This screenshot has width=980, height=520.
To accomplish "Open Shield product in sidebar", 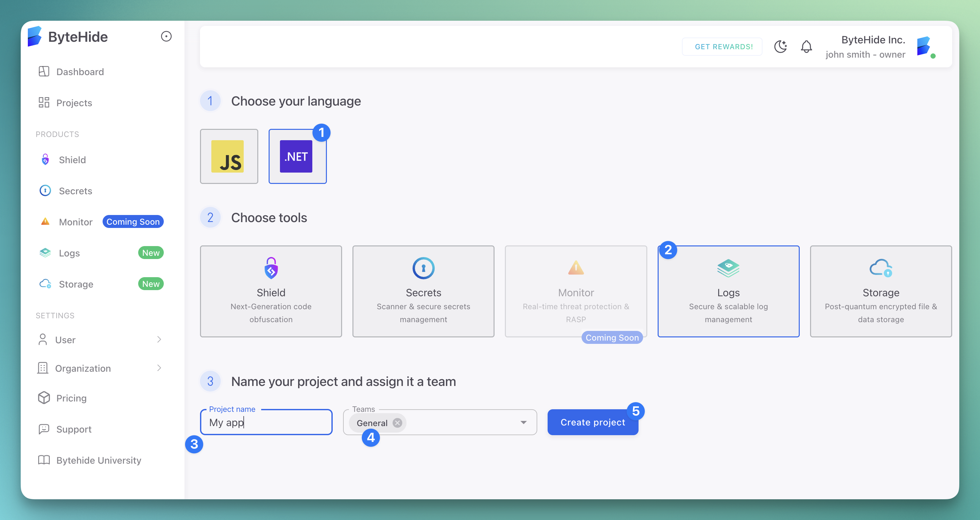I will pyautogui.click(x=72, y=160).
